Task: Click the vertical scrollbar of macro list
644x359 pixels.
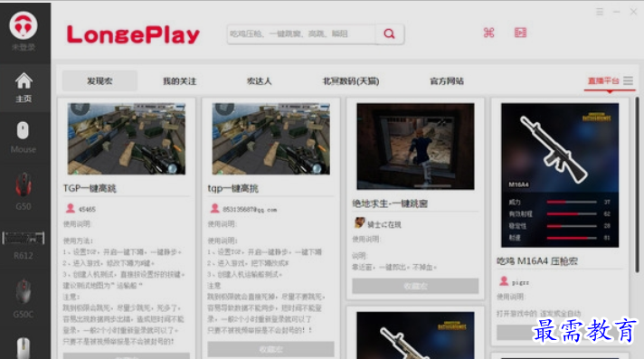Action: click(637, 184)
